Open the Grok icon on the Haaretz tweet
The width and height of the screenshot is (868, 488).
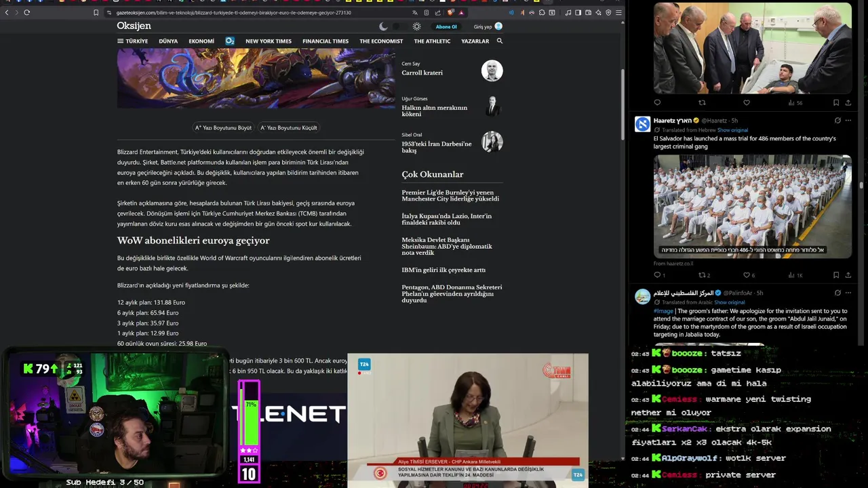point(837,121)
